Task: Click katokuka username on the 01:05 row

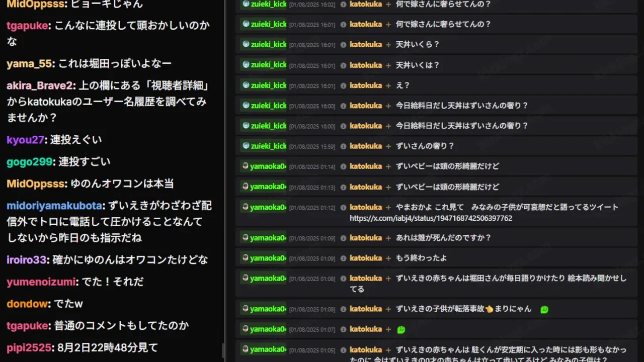Action: click(366, 349)
